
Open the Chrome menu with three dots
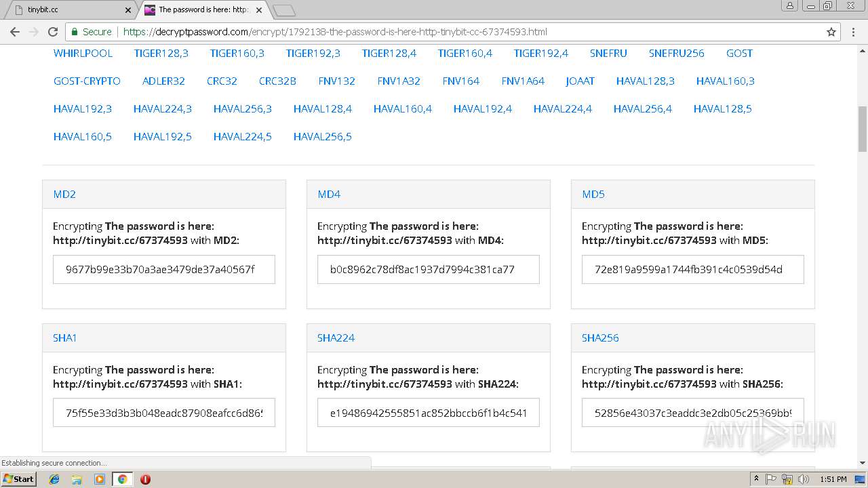854,32
